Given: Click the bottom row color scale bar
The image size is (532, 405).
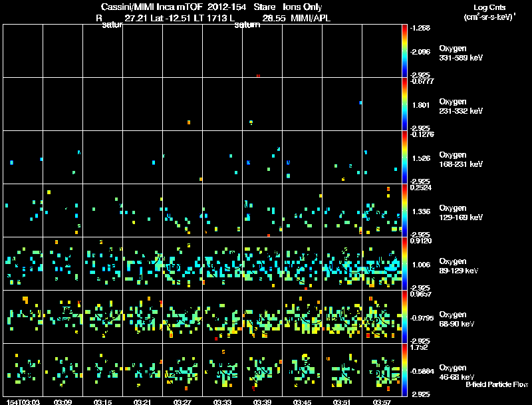Looking at the screenshot, I should point(404,370).
